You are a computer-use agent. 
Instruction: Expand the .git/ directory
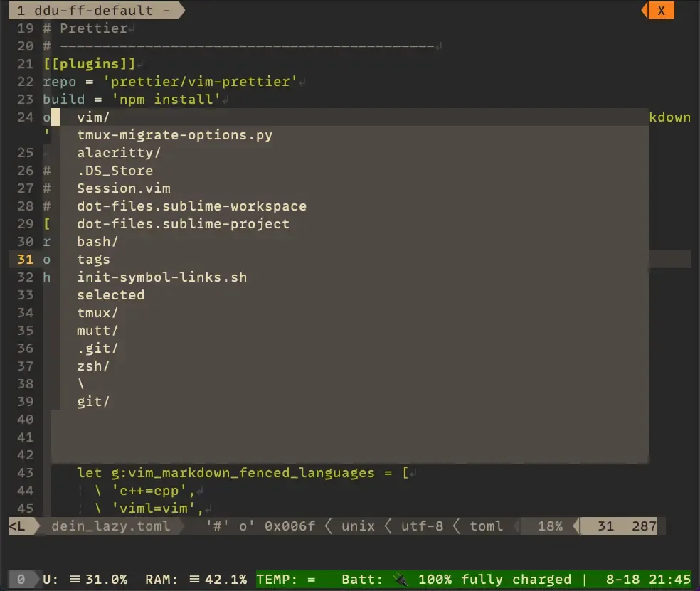click(97, 348)
